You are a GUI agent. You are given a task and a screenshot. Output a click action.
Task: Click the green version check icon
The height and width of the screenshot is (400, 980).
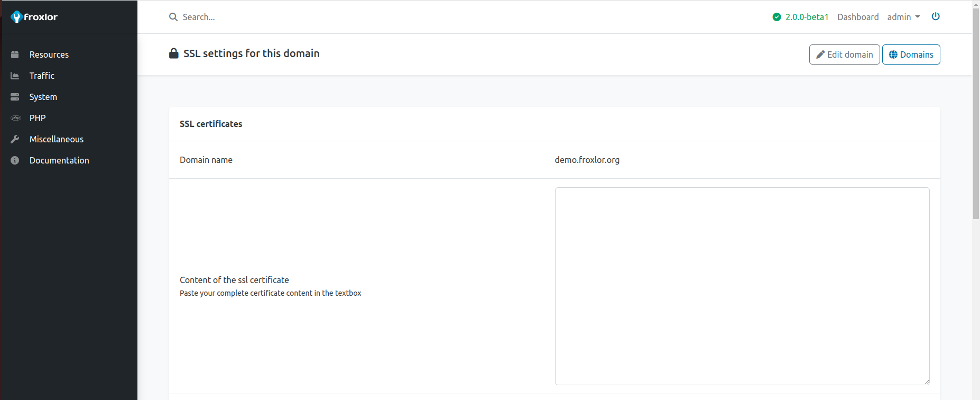(776, 17)
